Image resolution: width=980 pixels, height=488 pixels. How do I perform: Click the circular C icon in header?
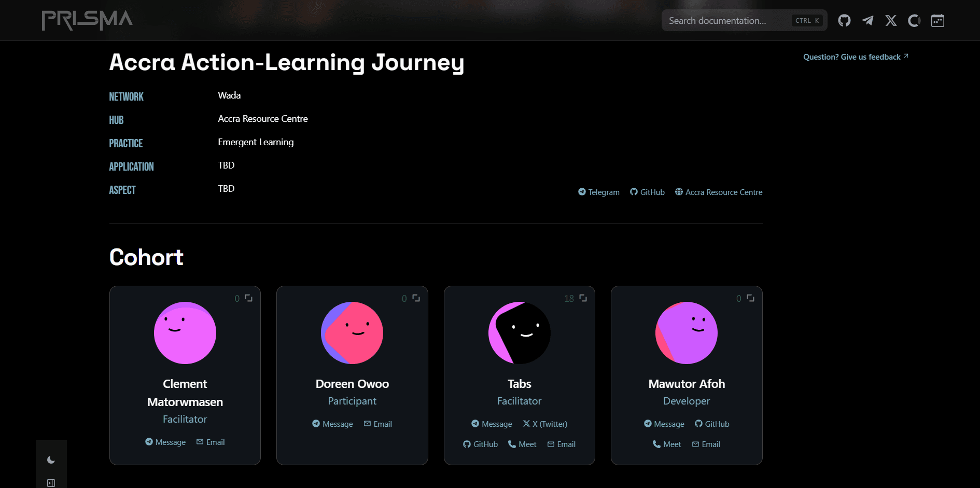coord(914,21)
